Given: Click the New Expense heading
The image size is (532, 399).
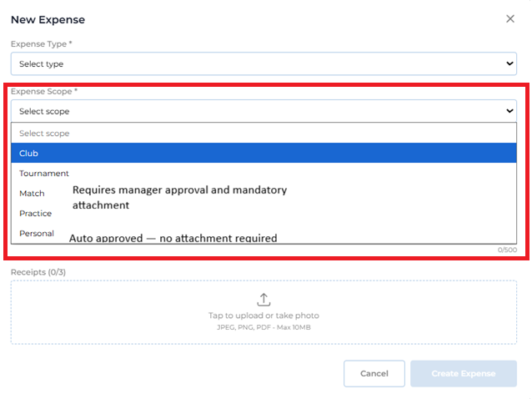Looking at the screenshot, I should pos(48,20).
